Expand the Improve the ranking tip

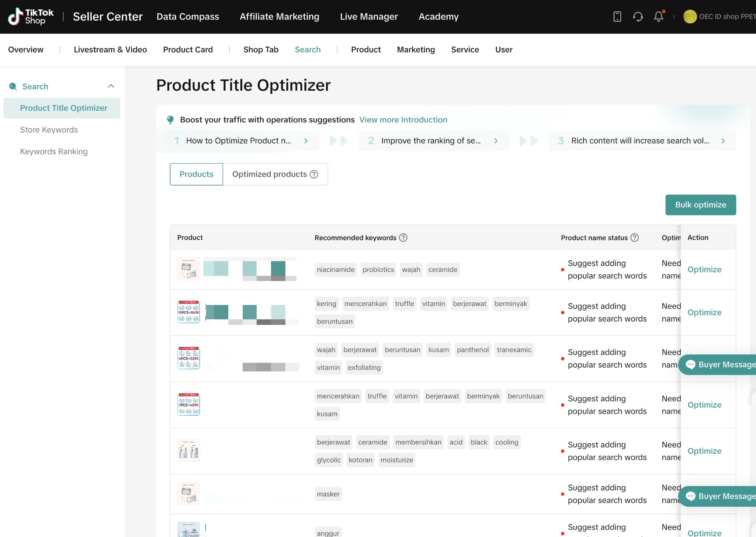(496, 141)
